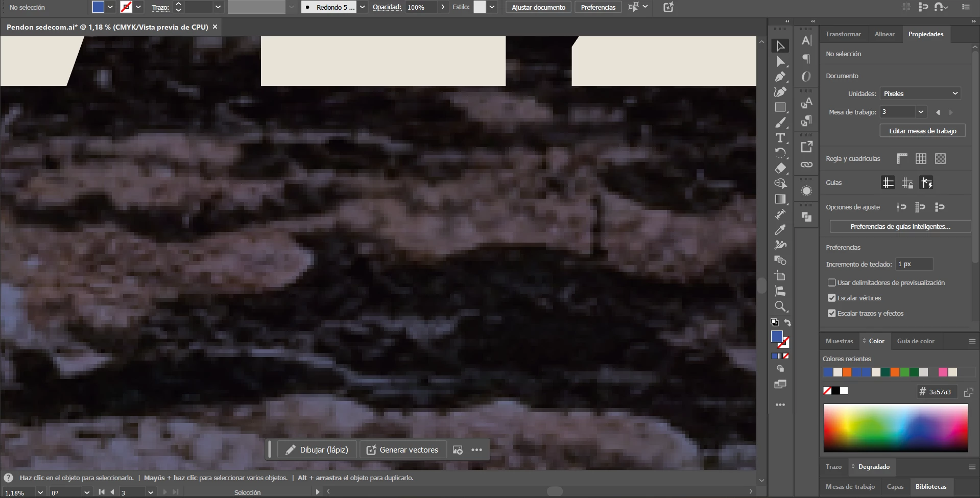
Task: Open the stroke color dropdown arrow
Action: pyautogui.click(x=138, y=7)
